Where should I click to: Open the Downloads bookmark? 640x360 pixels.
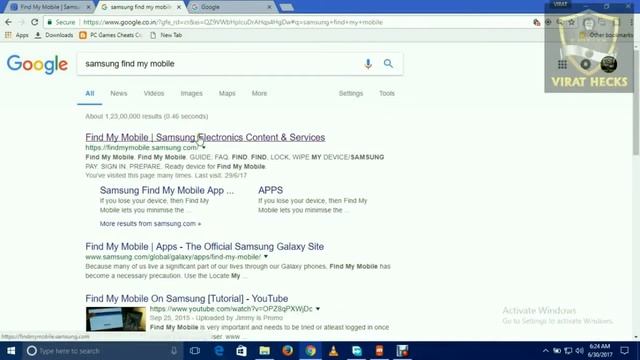click(x=54, y=35)
